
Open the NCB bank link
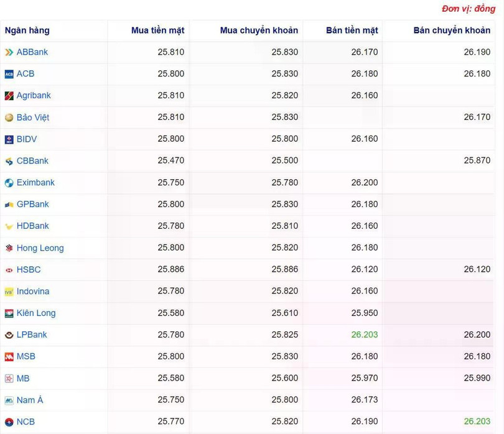click(26, 422)
